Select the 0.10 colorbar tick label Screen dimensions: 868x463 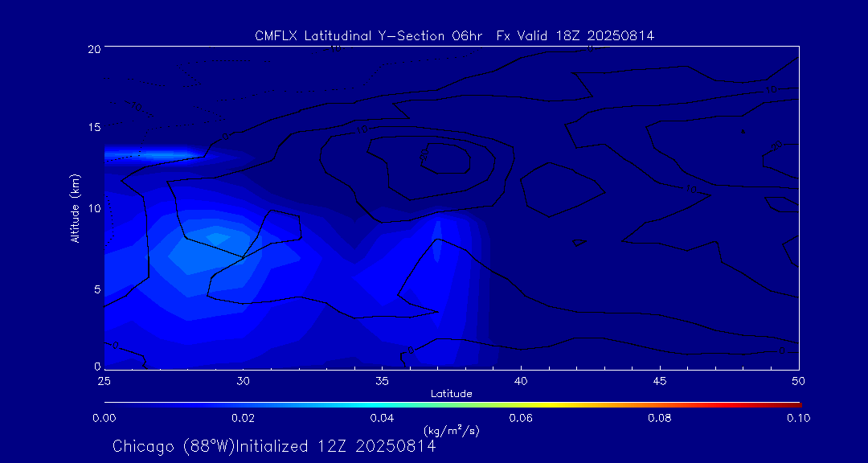coord(798,417)
